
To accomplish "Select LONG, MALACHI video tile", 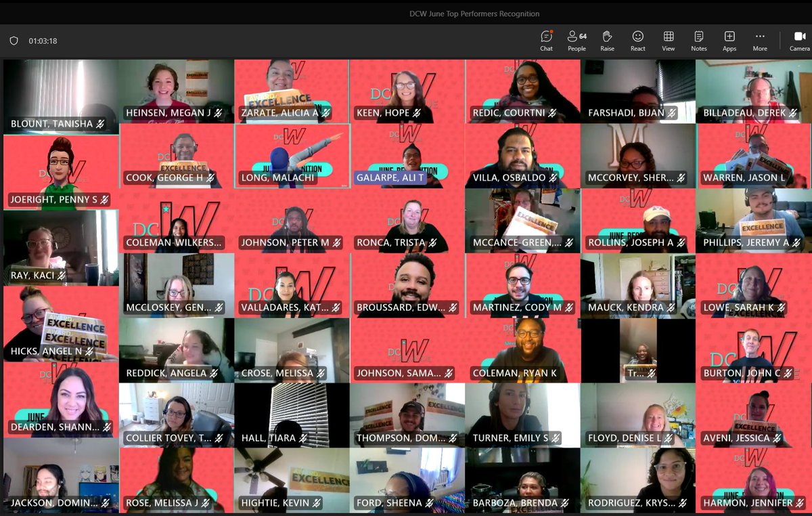I will tap(292, 156).
